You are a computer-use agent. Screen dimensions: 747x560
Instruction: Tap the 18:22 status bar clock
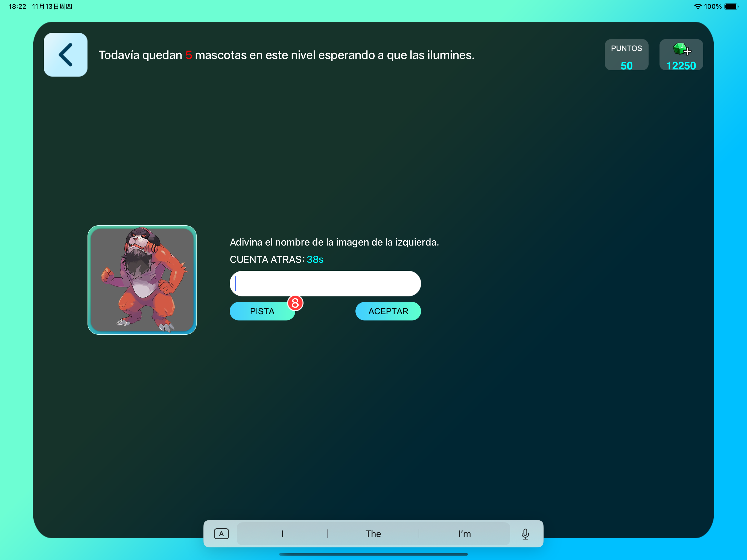pos(17,6)
